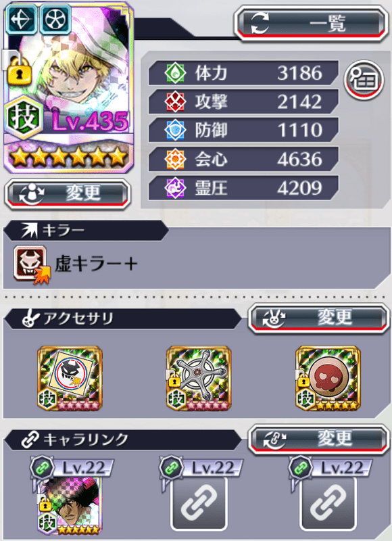Select the red skull accessory icon
The height and width of the screenshot is (541, 392).
click(x=328, y=379)
